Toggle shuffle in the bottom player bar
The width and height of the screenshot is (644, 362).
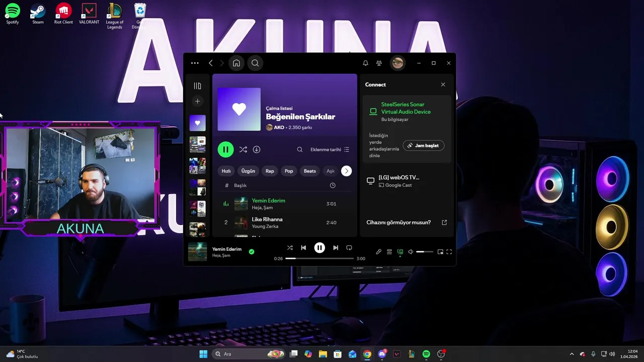pos(290,248)
